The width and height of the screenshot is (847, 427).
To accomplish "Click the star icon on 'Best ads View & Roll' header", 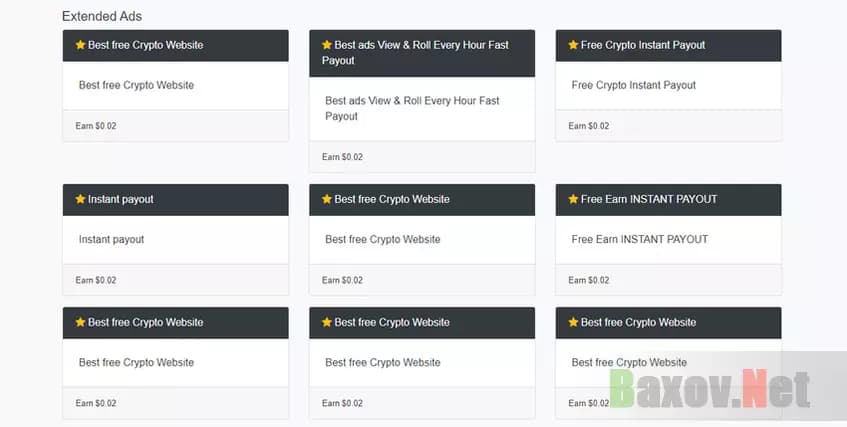I will pos(327,45).
